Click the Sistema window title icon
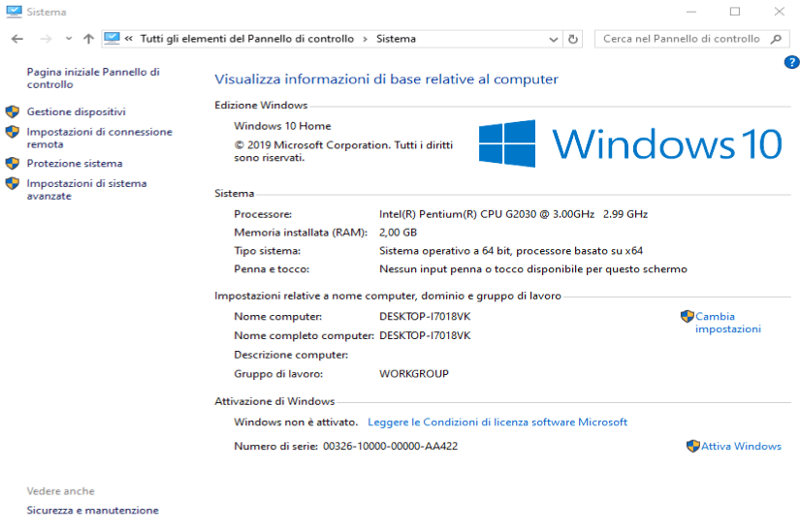The height and width of the screenshot is (532, 801). point(14,12)
